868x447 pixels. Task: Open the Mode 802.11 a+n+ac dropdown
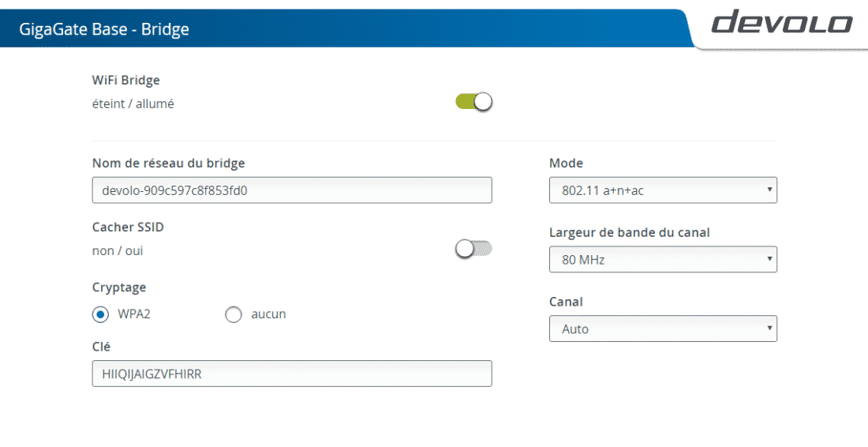(x=663, y=190)
